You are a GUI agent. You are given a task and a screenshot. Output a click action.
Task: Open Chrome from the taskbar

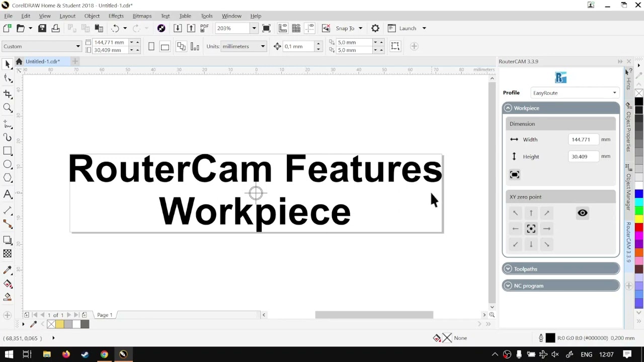[x=104, y=354]
